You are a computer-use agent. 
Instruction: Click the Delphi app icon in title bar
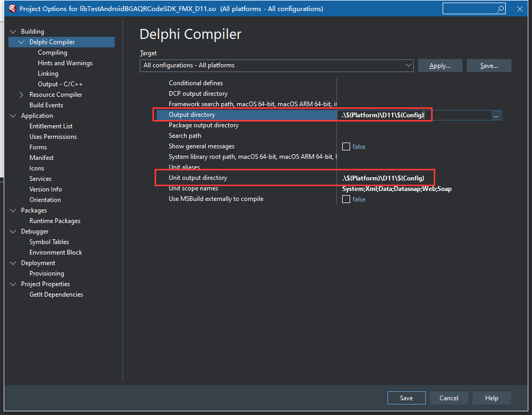tap(13, 8)
